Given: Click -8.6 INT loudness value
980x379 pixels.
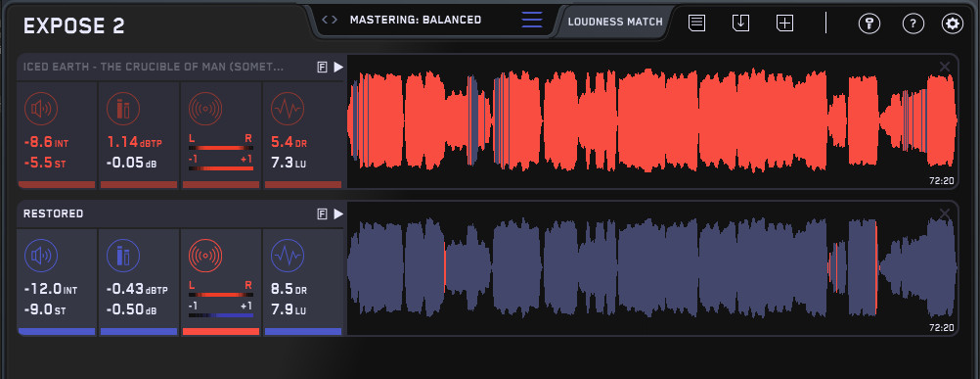Looking at the screenshot, I should click(46, 143).
